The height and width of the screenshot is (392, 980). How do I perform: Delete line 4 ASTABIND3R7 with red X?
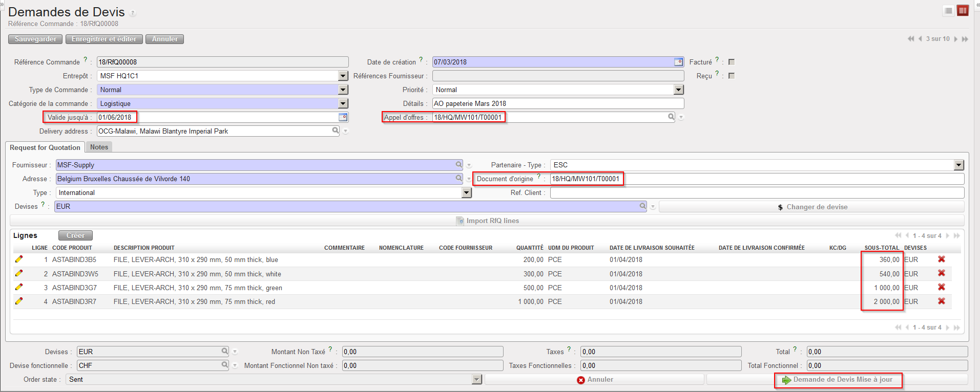pos(941,301)
